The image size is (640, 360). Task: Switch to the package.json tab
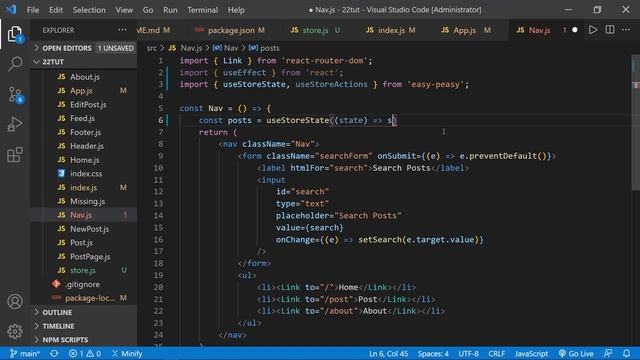pos(230,30)
